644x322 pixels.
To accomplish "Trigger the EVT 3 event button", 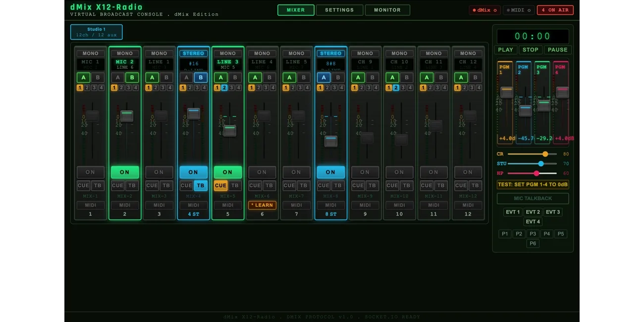I will (x=553, y=212).
